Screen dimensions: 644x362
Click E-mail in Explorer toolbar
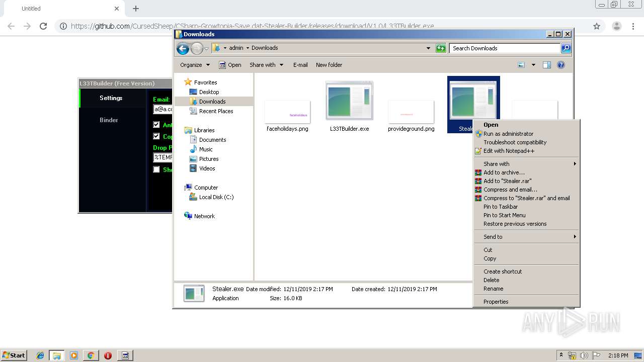[300, 65]
